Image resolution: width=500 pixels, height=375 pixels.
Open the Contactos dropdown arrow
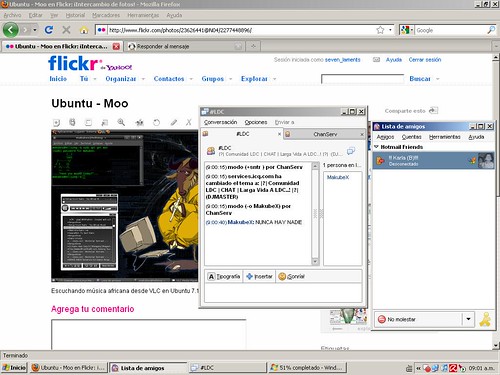tap(191, 79)
